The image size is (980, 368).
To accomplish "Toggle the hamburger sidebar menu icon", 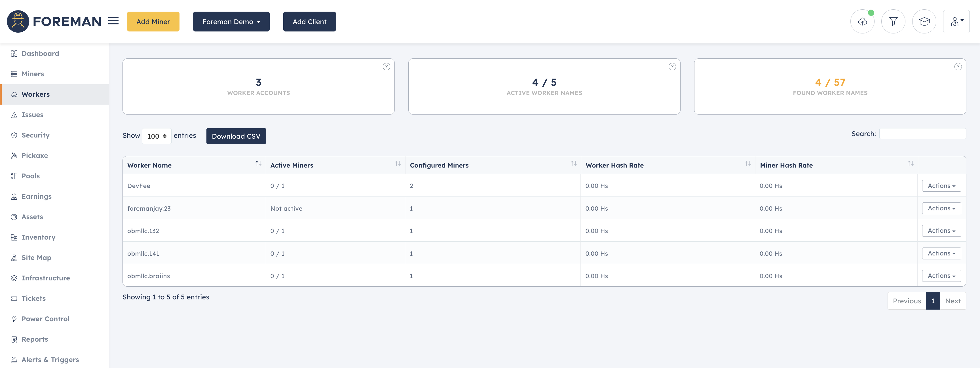I will pyautogui.click(x=113, y=20).
